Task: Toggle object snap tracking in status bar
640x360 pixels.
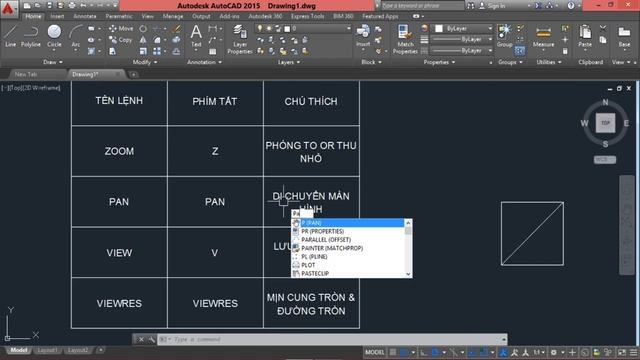Action: pyautogui.click(x=473, y=352)
